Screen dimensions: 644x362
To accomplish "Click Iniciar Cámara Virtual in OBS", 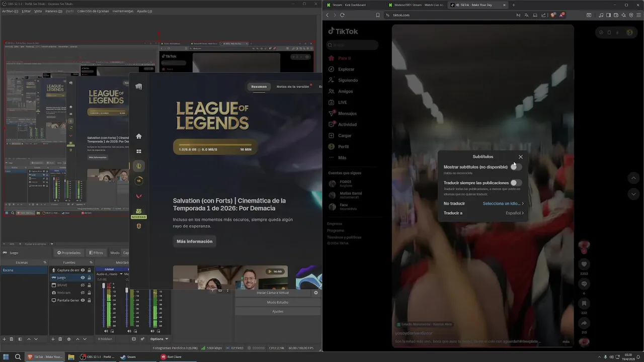I will pos(273,293).
